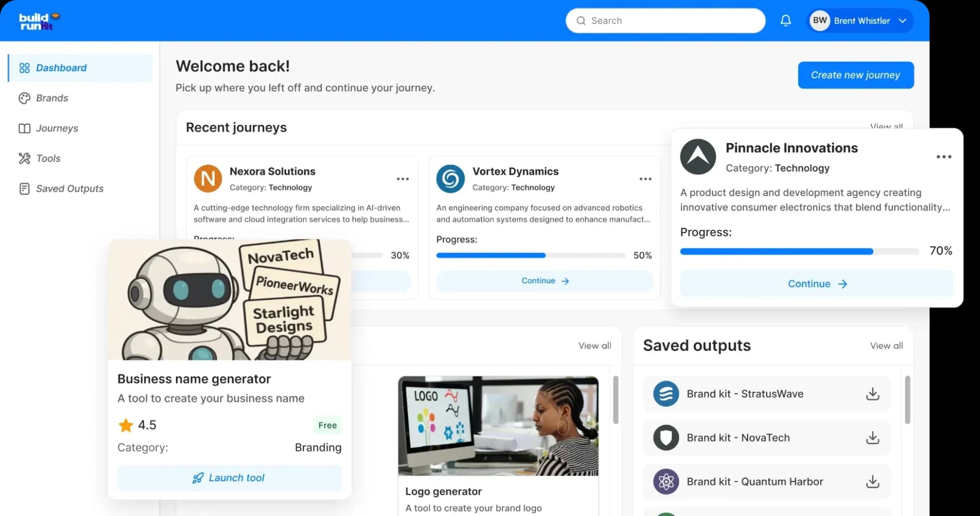Open Vortex Dynamics more options menu

pos(645,179)
